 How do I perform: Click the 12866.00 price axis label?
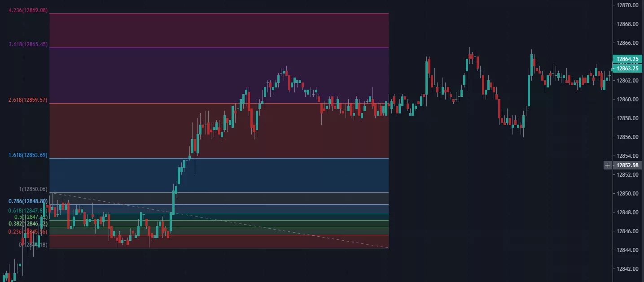pyautogui.click(x=627, y=43)
